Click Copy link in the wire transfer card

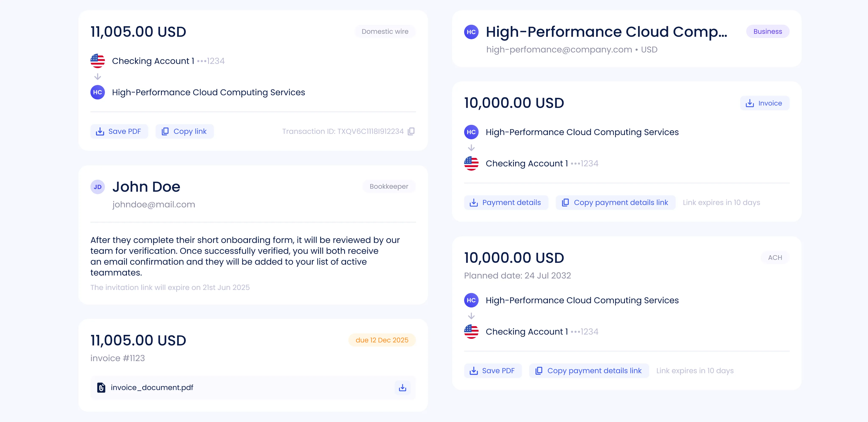pyautogui.click(x=184, y=131)
